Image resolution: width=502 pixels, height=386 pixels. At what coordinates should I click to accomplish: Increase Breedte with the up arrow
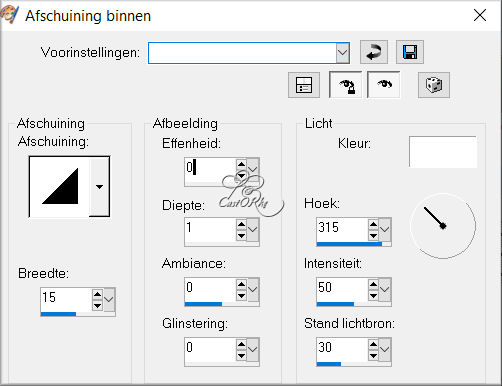pyautogui.click(x=97, y=294)
